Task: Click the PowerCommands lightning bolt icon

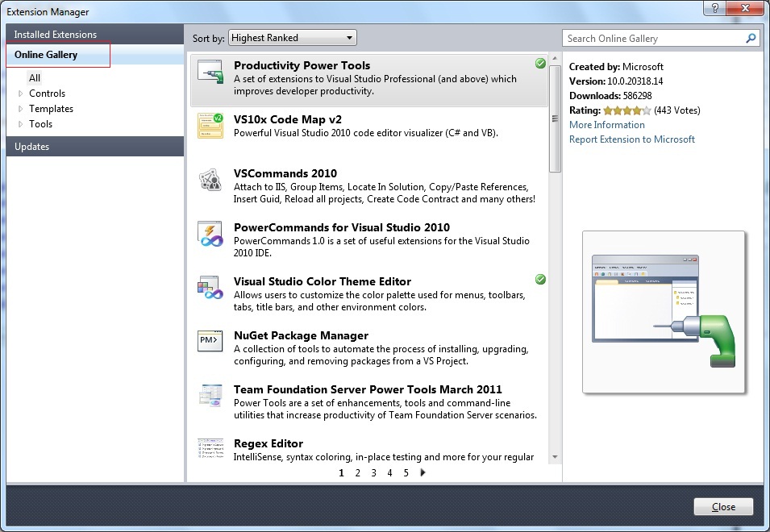Action: click(x=210, y=234)
